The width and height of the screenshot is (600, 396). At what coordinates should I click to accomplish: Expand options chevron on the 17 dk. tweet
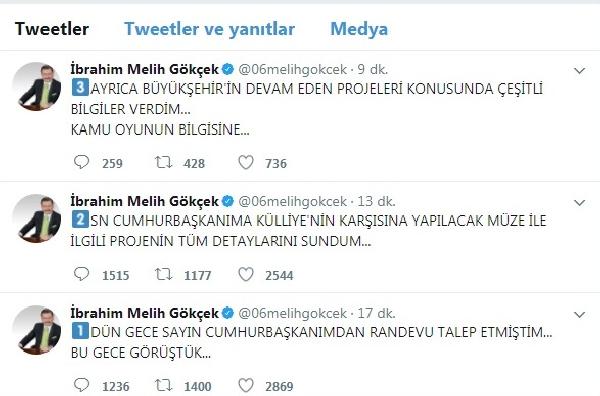579,315
